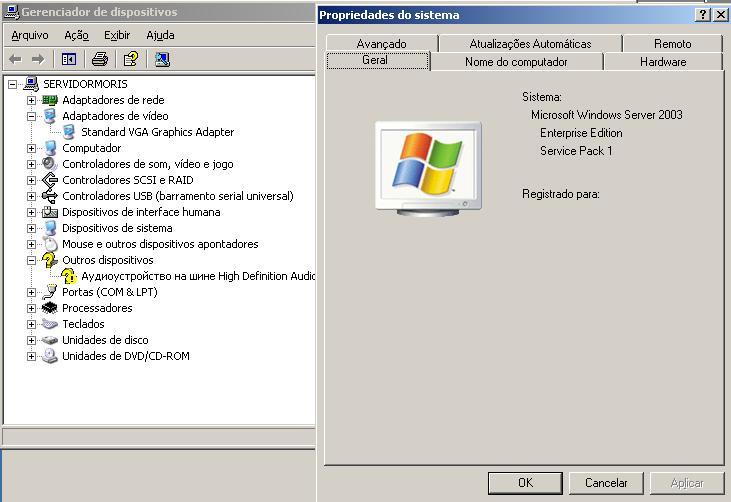This screenshot has width=731, height=502.
Task: Click the Computador category icon
Action: (50, 148)
